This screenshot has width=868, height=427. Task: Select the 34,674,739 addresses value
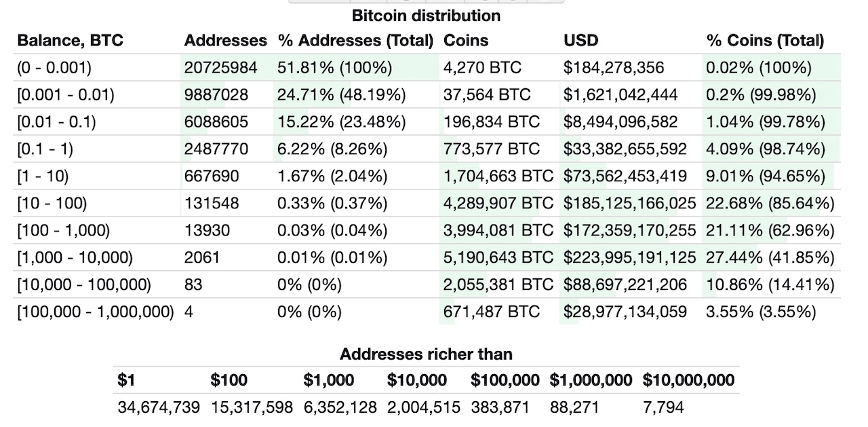click(x=159, y=407)
